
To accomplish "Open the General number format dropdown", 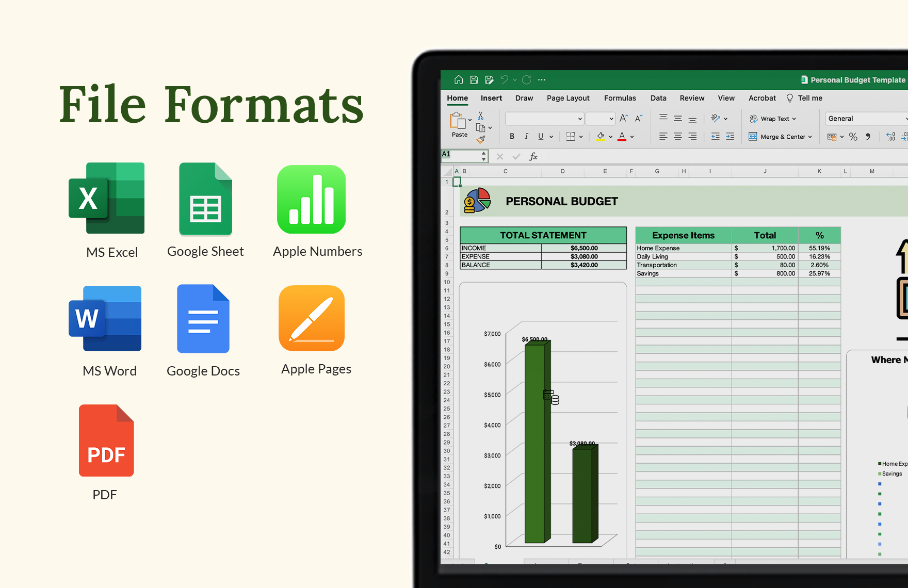I will (x=866, y=119).
